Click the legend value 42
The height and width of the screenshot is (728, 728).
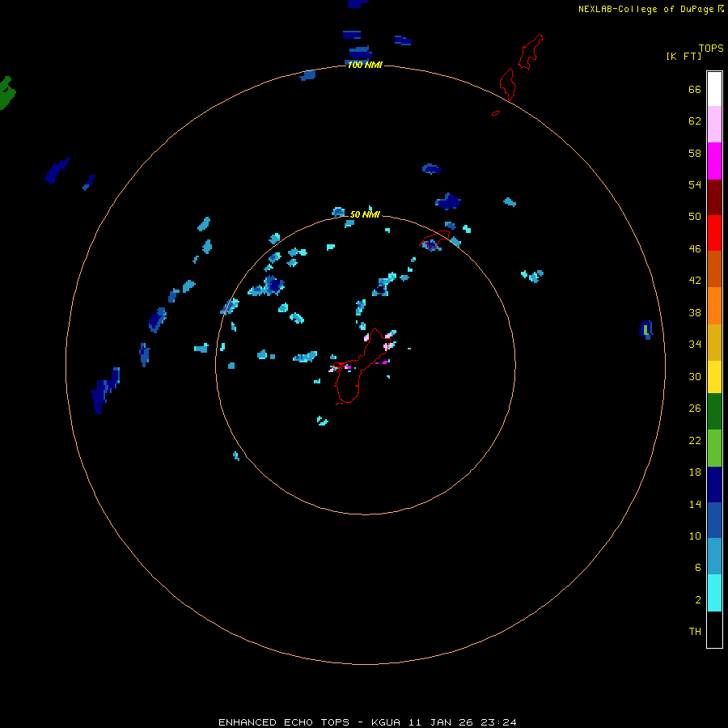tap(695, 280)
